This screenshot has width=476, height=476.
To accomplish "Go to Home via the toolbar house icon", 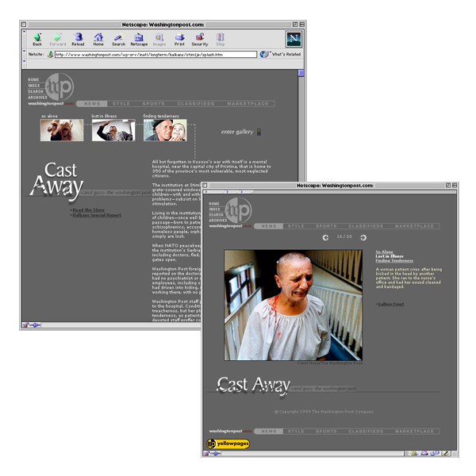I will 98,40.
